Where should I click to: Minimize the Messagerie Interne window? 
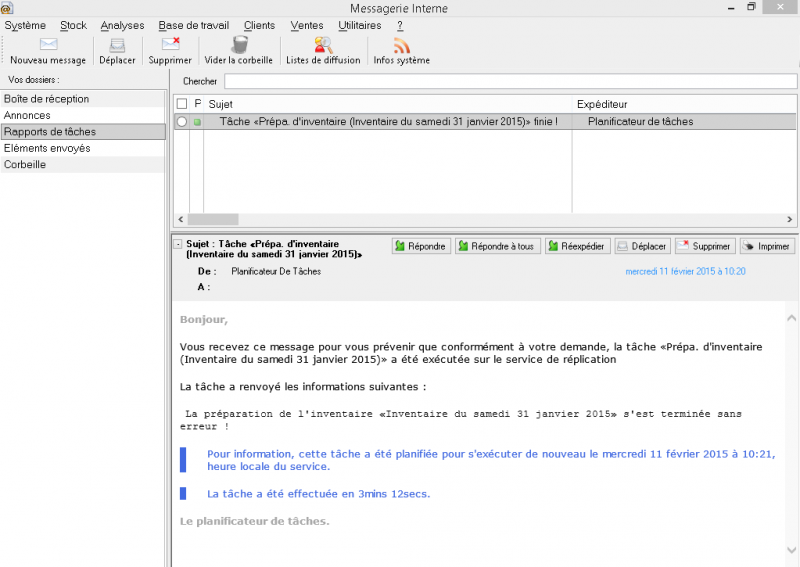click(x=731, y=8)
